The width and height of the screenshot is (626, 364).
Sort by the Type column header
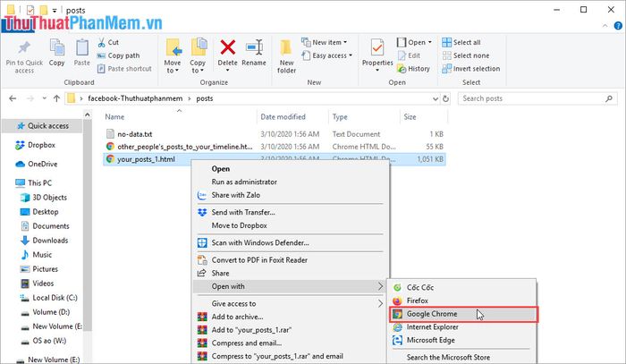point(340,117)
